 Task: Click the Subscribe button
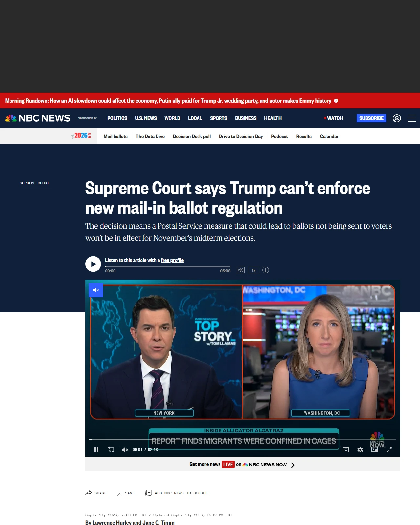371,118
